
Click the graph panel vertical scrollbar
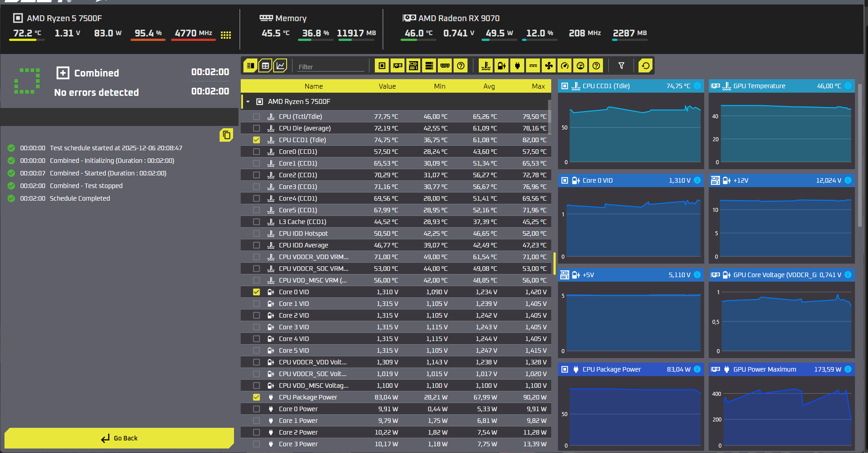click(860, 155)
